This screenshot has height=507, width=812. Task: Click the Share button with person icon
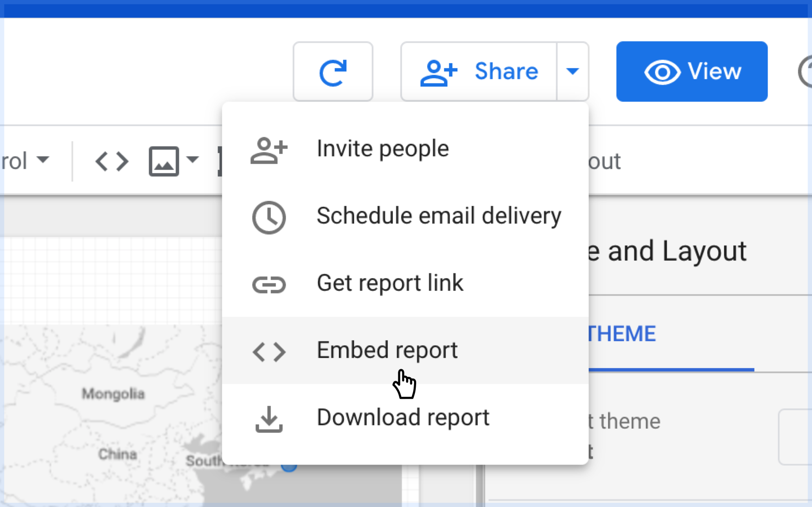(479, 72)
